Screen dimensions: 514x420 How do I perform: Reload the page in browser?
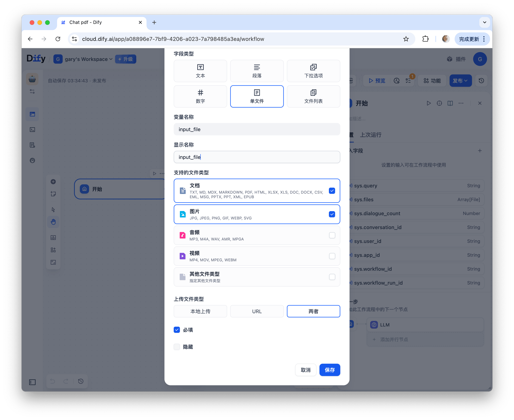click(58, 39)
